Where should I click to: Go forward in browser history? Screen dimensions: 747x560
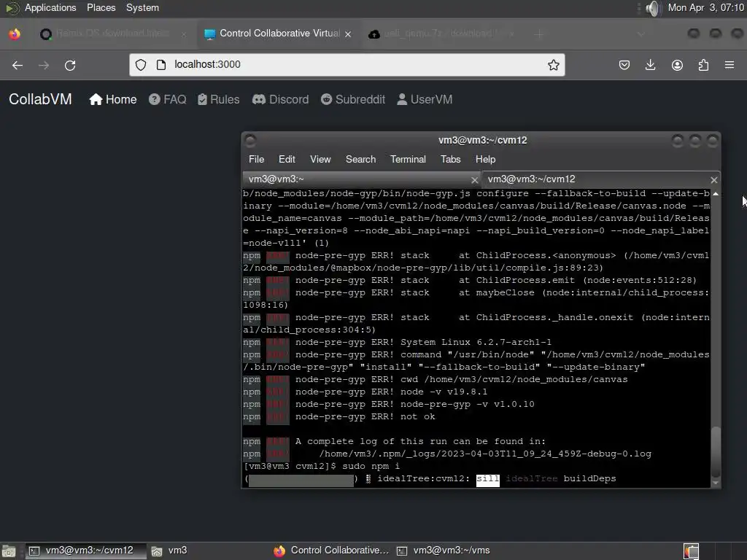click(x=44, y=65)
